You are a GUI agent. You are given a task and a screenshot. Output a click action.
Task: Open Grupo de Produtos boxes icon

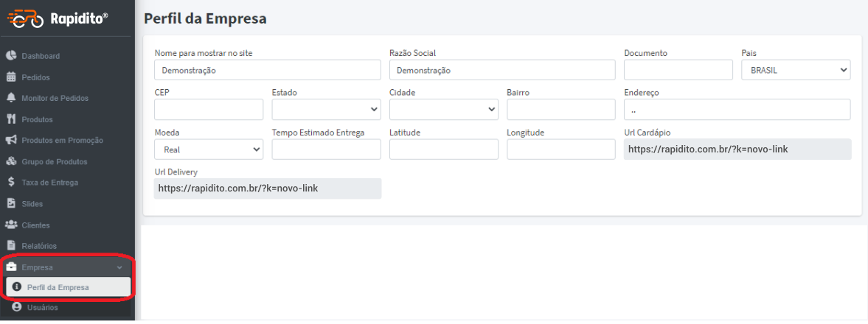(x=11, y=161)
